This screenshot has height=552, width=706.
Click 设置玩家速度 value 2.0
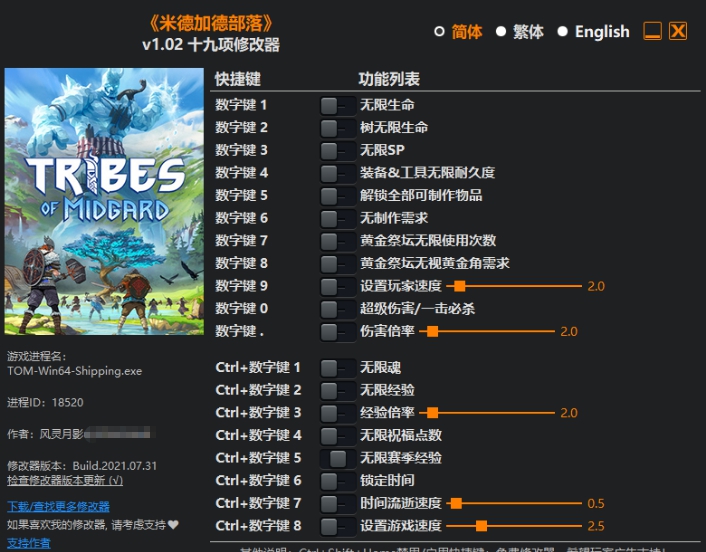[x=596, y=286]
